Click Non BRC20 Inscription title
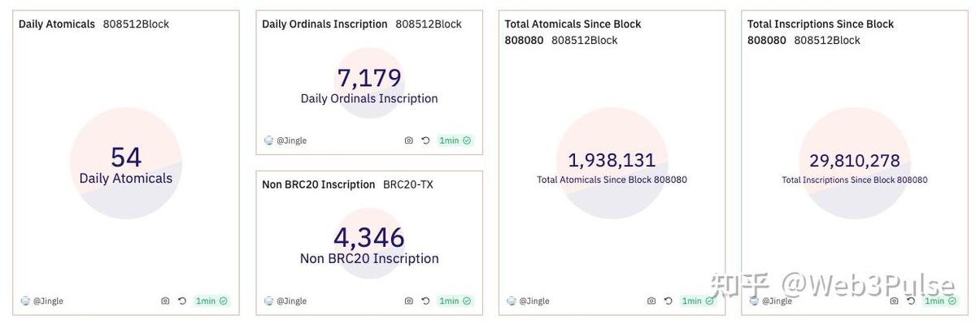 click(x=319, y=184)
